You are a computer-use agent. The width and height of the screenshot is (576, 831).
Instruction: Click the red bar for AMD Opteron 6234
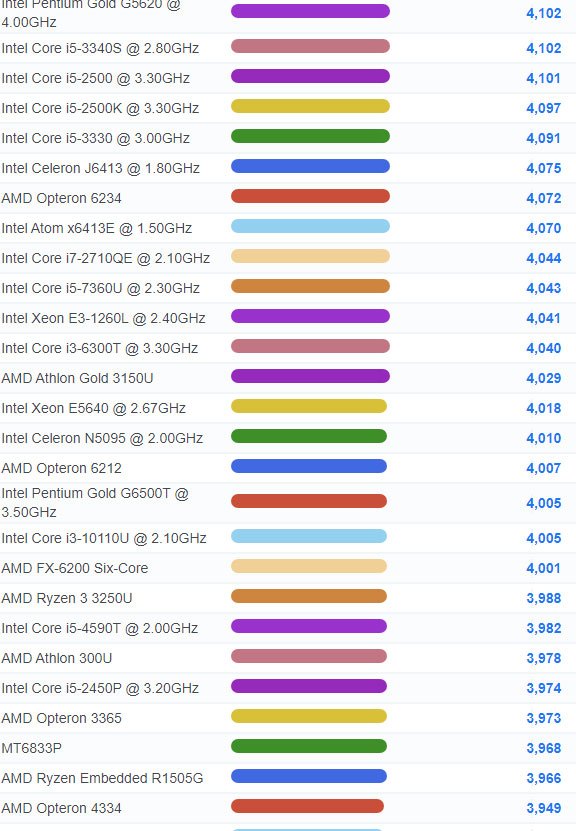[x=310, y=196]
